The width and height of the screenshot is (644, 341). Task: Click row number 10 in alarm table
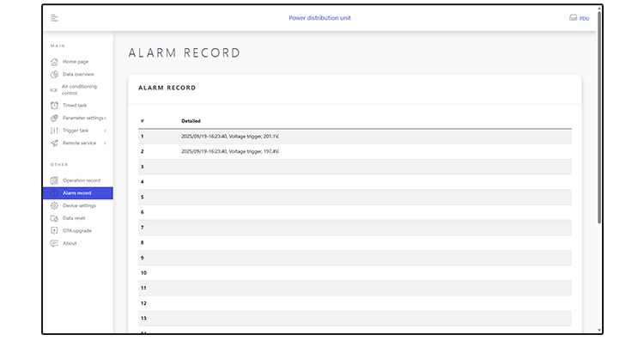pyautogui.click(x=143, y=273)
